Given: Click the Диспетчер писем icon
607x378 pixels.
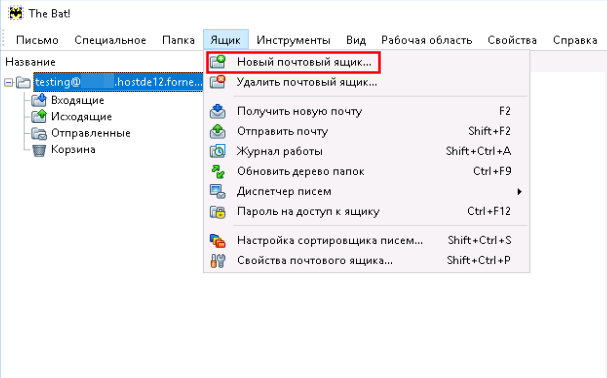Looking at the screenshot, I should tap(218, 191).
